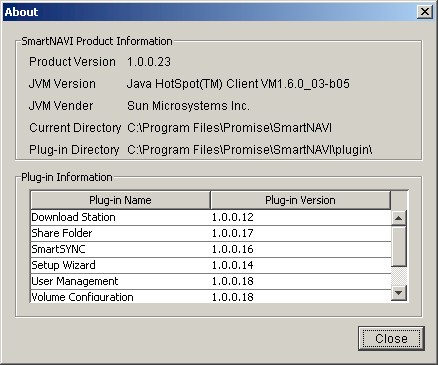Screen dimensions: 438x365
Task: Click the Current Directory path value
Action: (229, 128)
